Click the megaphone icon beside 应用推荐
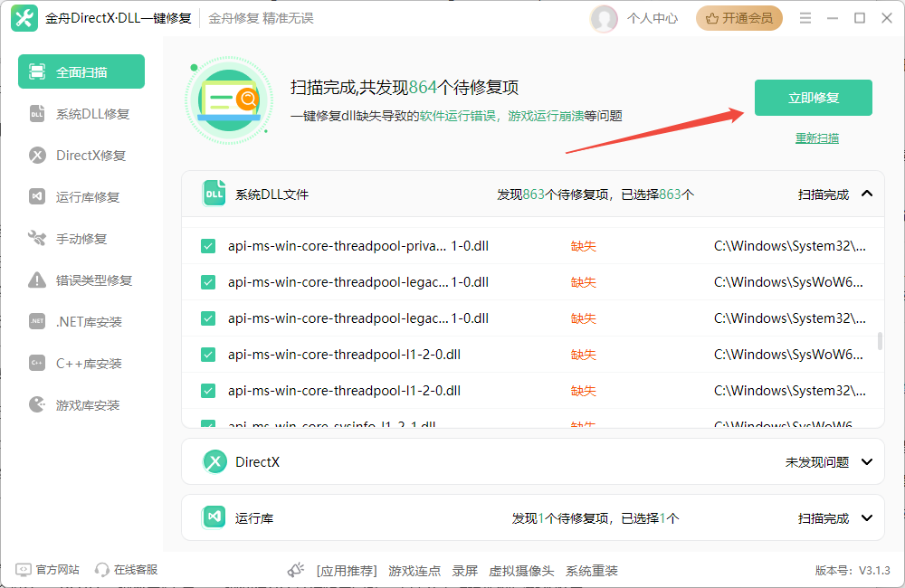Image resolution: width=905 pixels, height=588 pixels. (296, 570)
